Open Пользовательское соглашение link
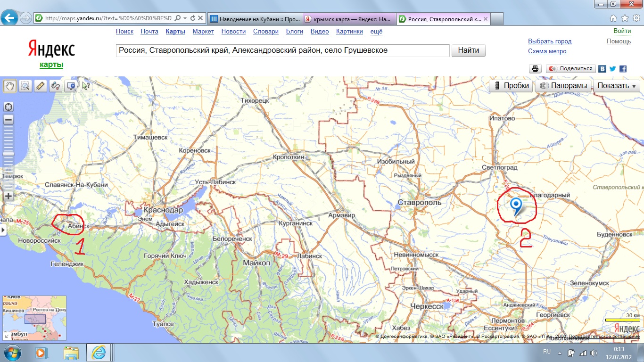 (x=605, y=336)
